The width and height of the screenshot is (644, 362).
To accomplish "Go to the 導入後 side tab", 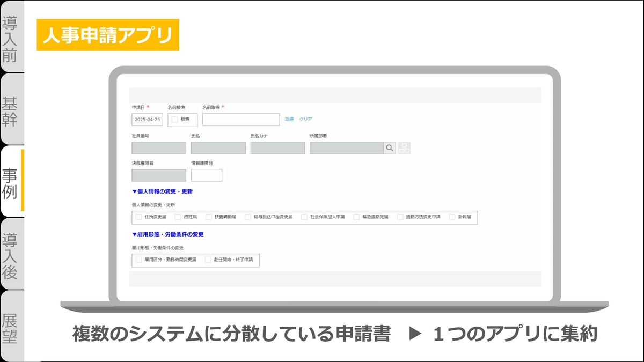I will (x=11, y=255).
